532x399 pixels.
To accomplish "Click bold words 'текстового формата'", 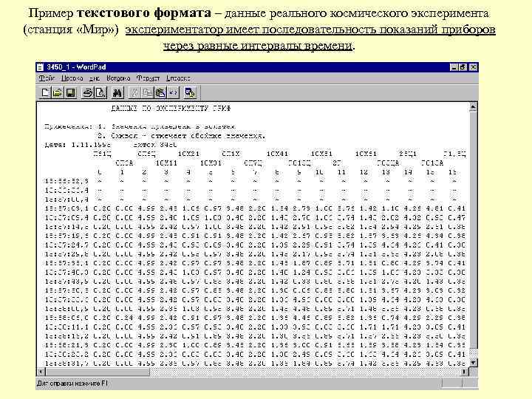I will click(144, 13).
